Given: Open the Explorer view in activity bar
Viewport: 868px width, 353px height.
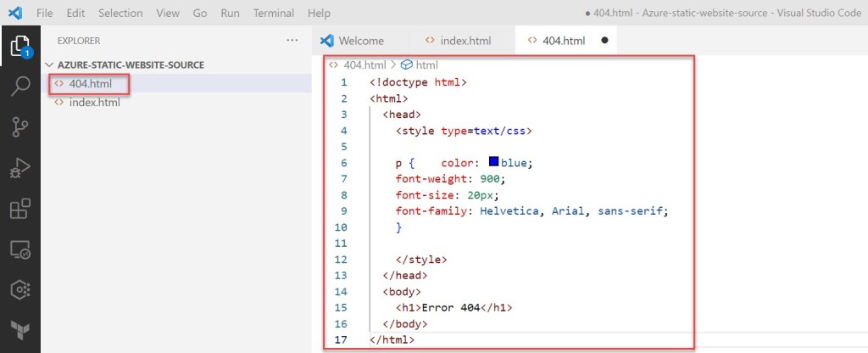Looking at the screenshot, I should coord(19,46).
